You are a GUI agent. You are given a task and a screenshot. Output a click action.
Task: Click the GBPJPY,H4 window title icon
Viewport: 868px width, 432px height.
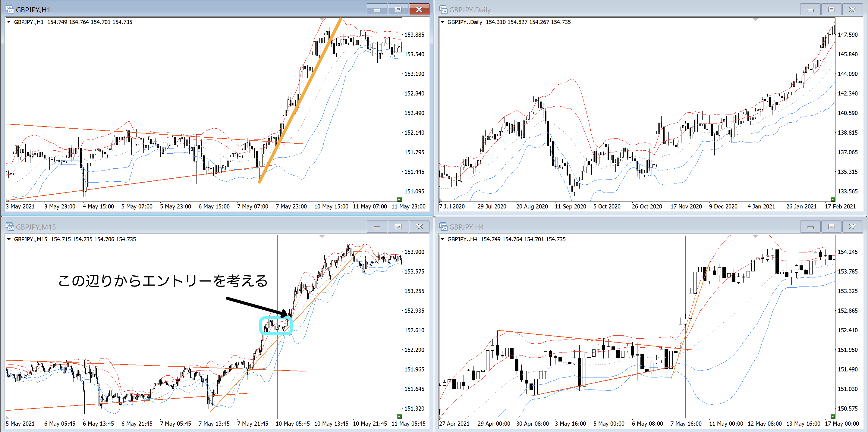(x=443, y=227)
